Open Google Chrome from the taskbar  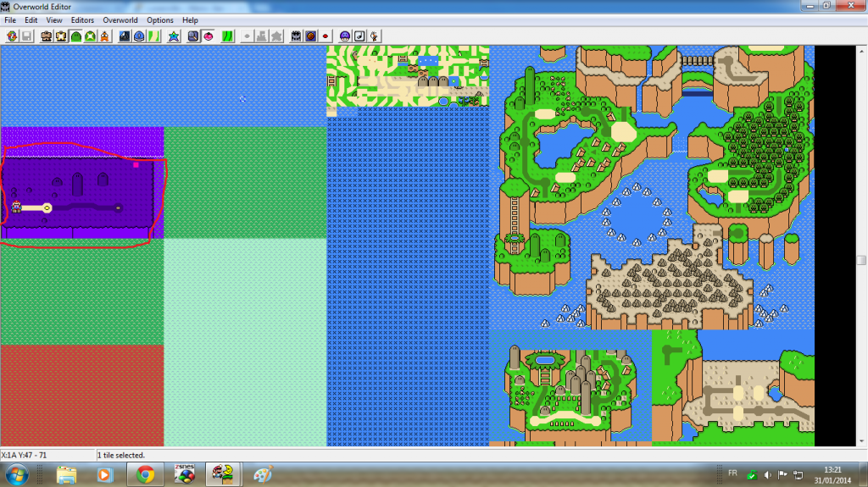point(145,475)
